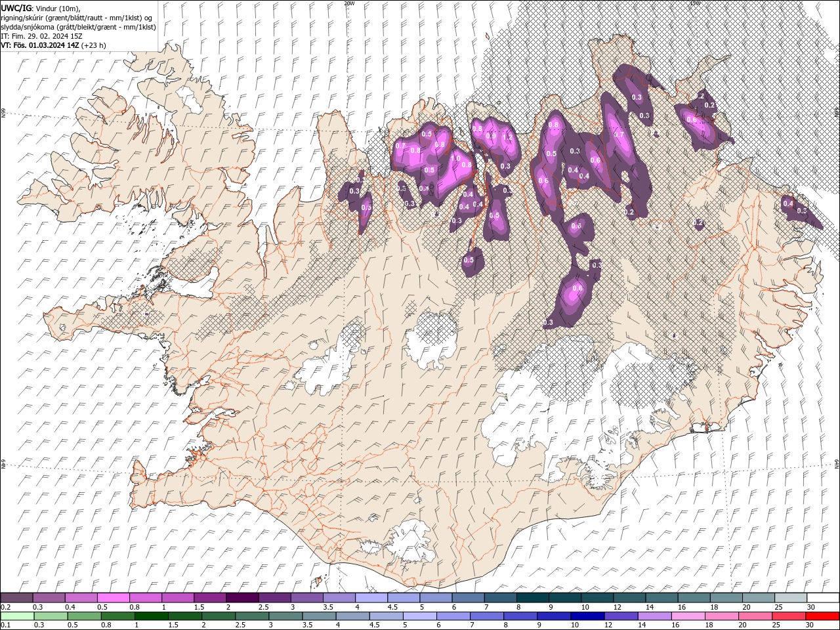Click the pale green rain swatch labeled 0.1
Screen dimensions: 840x630
pyautogui.click(x=17, y=616)
